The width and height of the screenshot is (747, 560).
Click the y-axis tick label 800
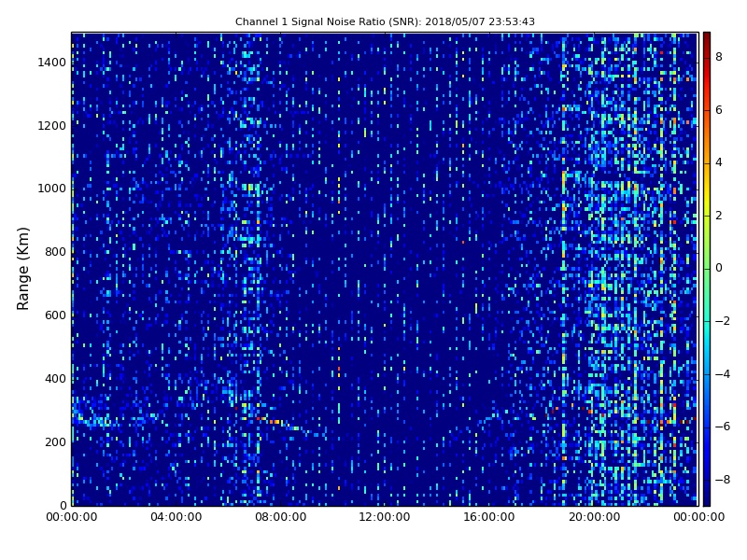pos(55,252)
